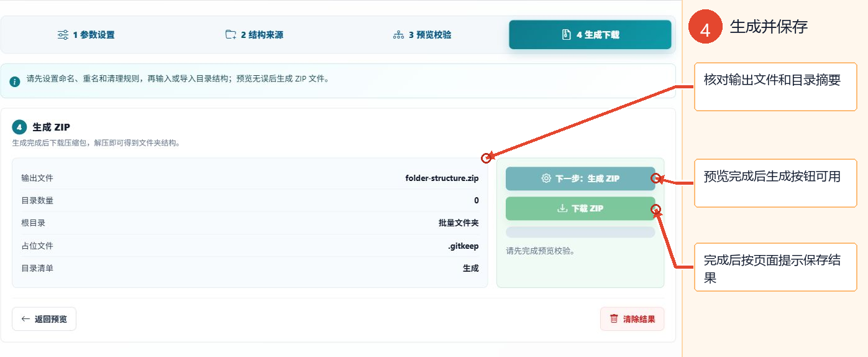Image resolution: width=868 pixels, height=357 pixels.
Task: Switch to the 1 参数设置 tab
Action: (x=86, y=35)
